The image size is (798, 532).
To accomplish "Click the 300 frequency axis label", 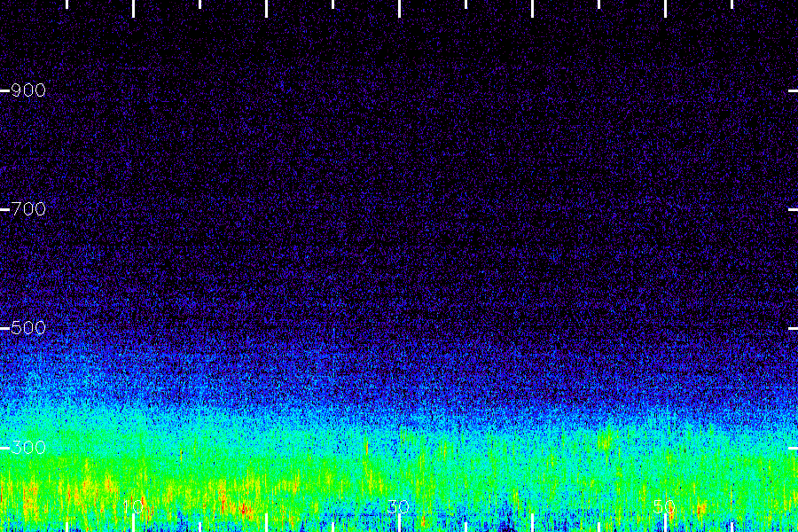I will [28, 448].
